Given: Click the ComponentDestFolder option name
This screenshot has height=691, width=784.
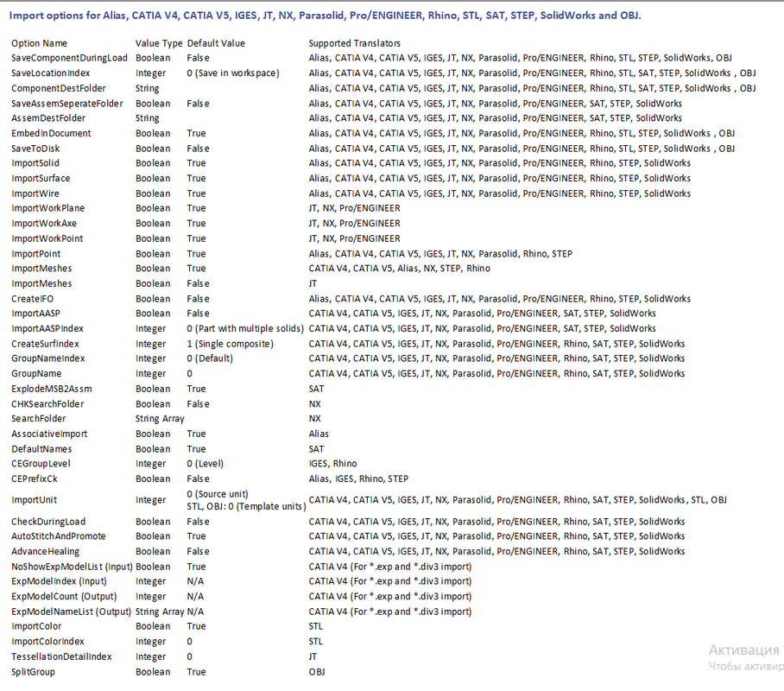Looking at the screenshot, I should coord(59,89).
